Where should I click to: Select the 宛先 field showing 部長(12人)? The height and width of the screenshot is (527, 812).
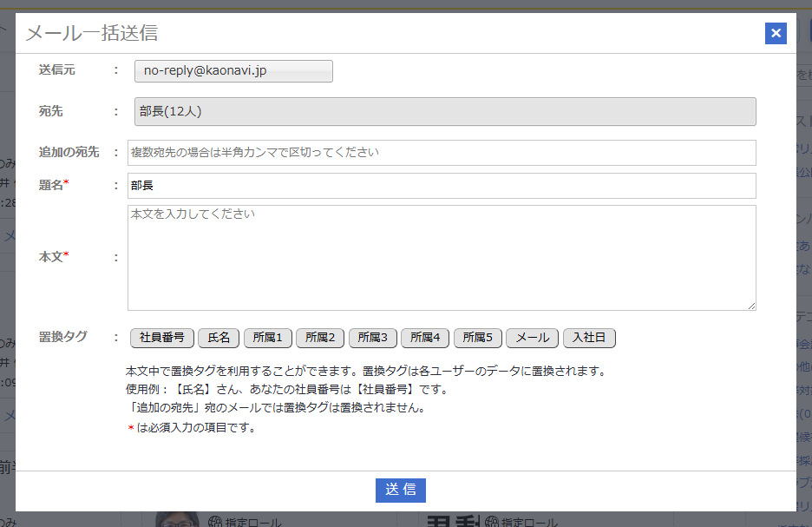coord(442,111)
